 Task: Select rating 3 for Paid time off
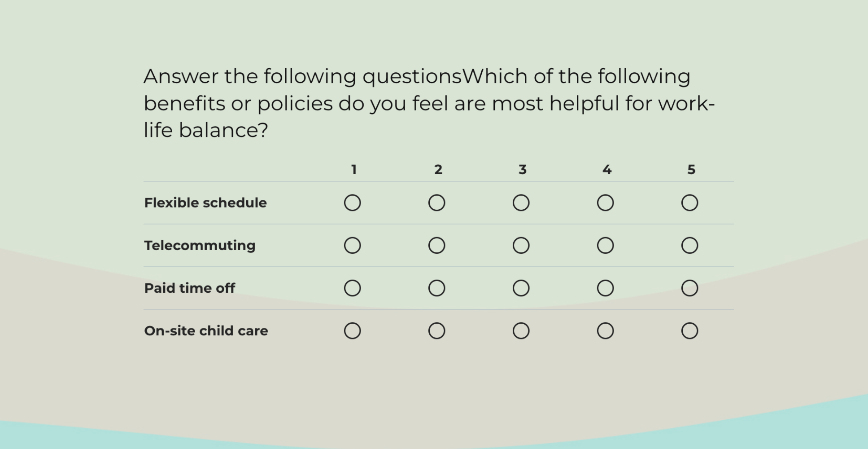coord(521,288)
